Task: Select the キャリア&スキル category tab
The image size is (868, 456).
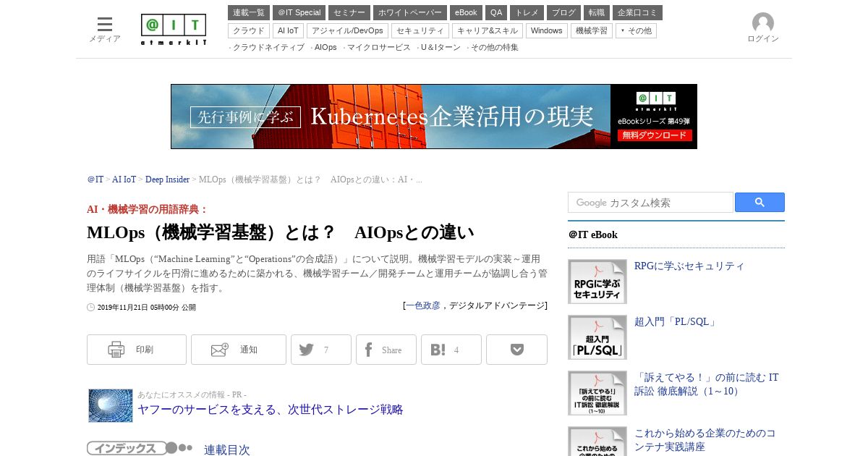Action: coord(488,30)
